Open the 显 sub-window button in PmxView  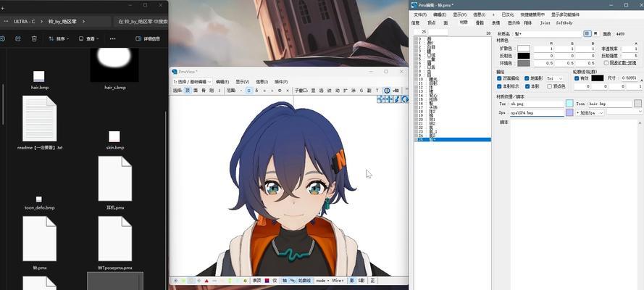[313, 91]
